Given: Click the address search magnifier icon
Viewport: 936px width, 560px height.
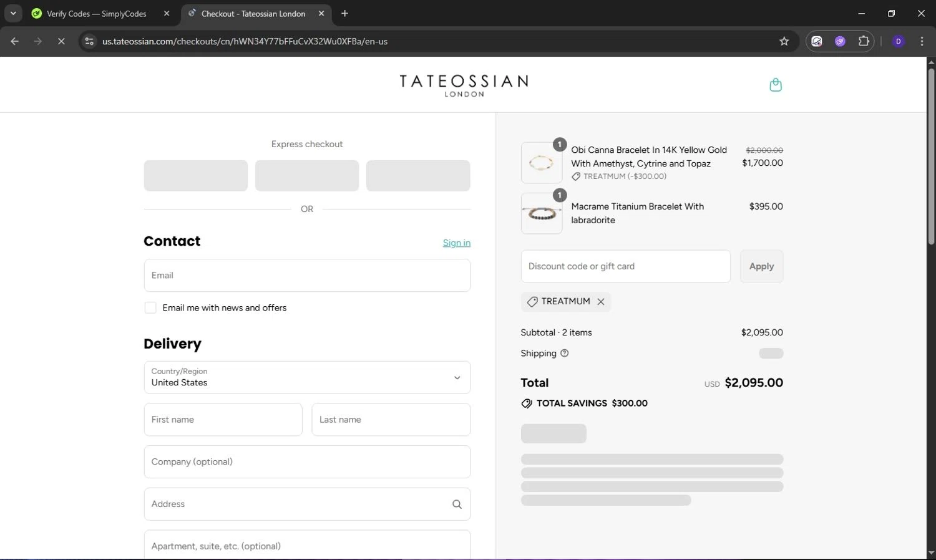Looking at the screenshot, I should (x=457, y=504).
